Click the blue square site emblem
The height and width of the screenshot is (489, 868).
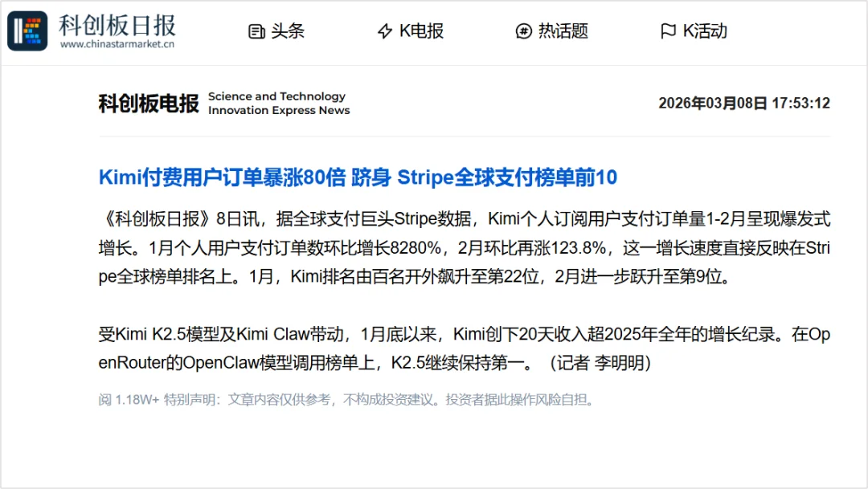[27, 29]
